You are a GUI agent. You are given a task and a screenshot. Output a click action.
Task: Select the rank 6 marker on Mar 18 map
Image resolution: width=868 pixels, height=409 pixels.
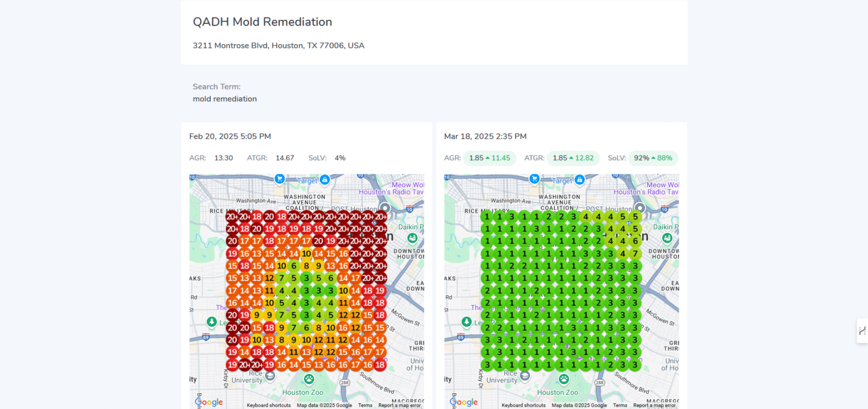click(x=635, y=241)
